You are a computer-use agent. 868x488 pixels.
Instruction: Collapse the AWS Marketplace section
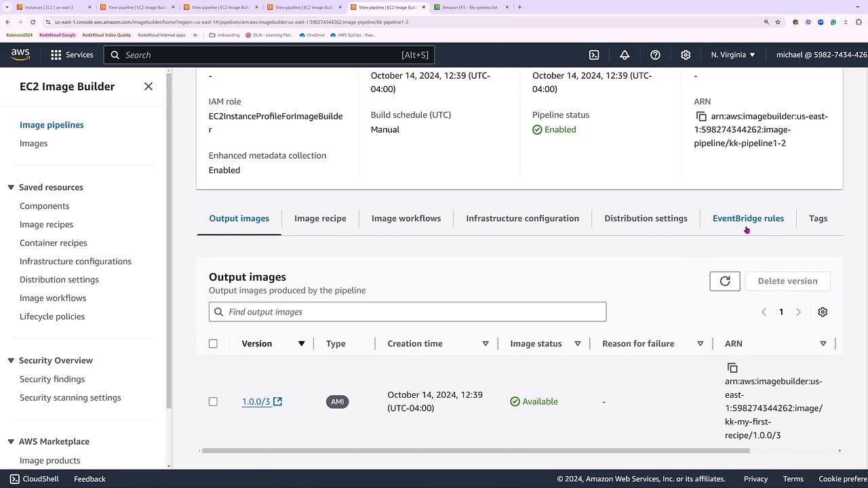(11, 441)
